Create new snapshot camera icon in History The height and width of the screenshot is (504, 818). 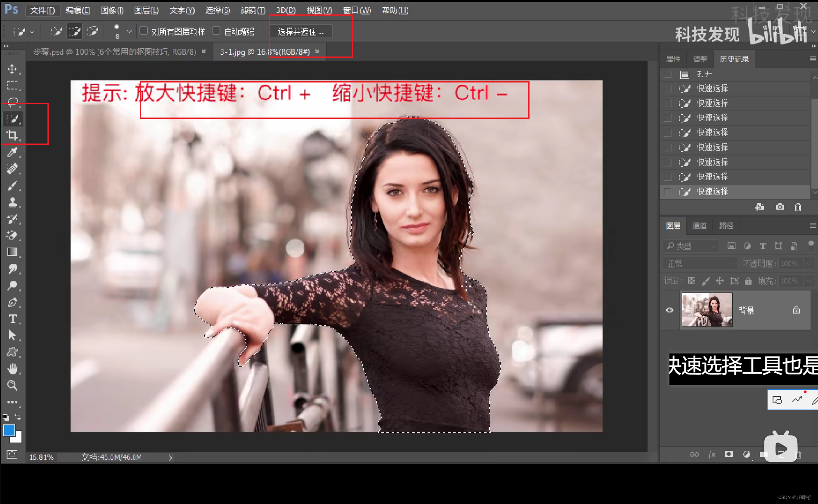click(780, 207)
